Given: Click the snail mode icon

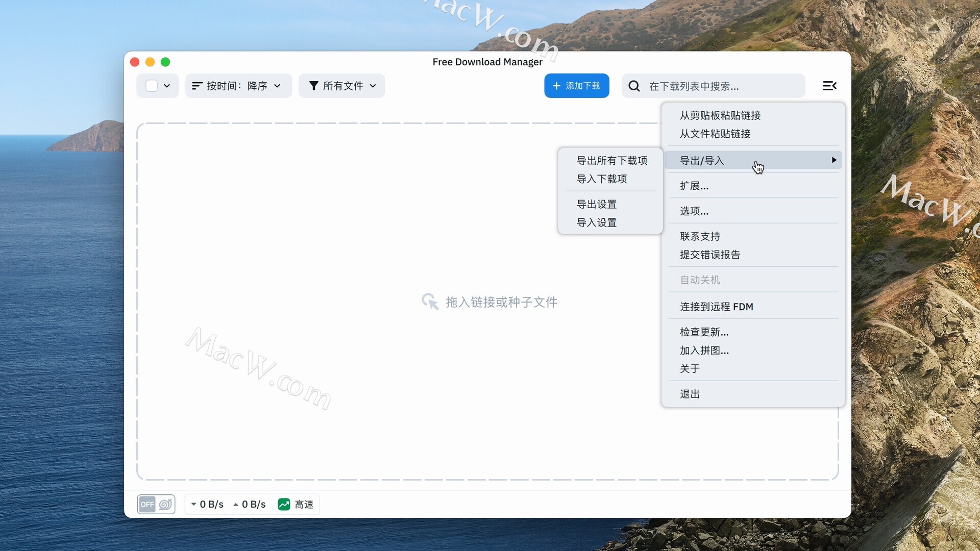Looking at the screenshot, I should tap(165, 505).
